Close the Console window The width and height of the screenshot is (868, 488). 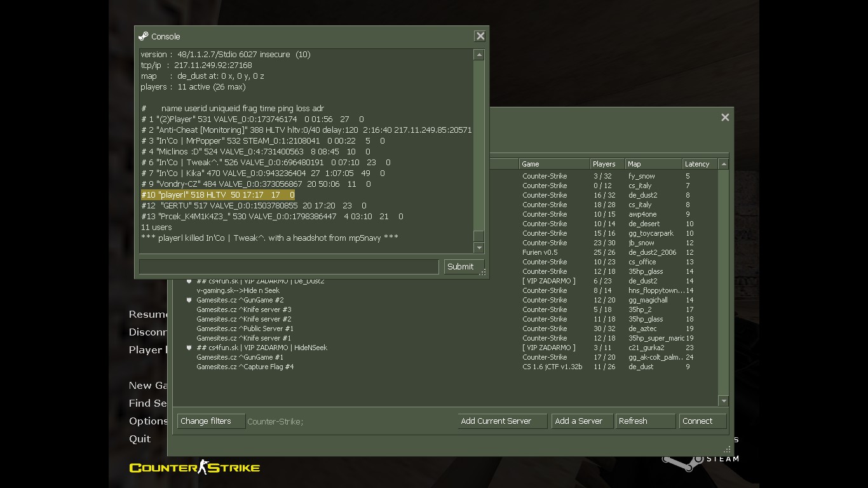coord(480,36)
